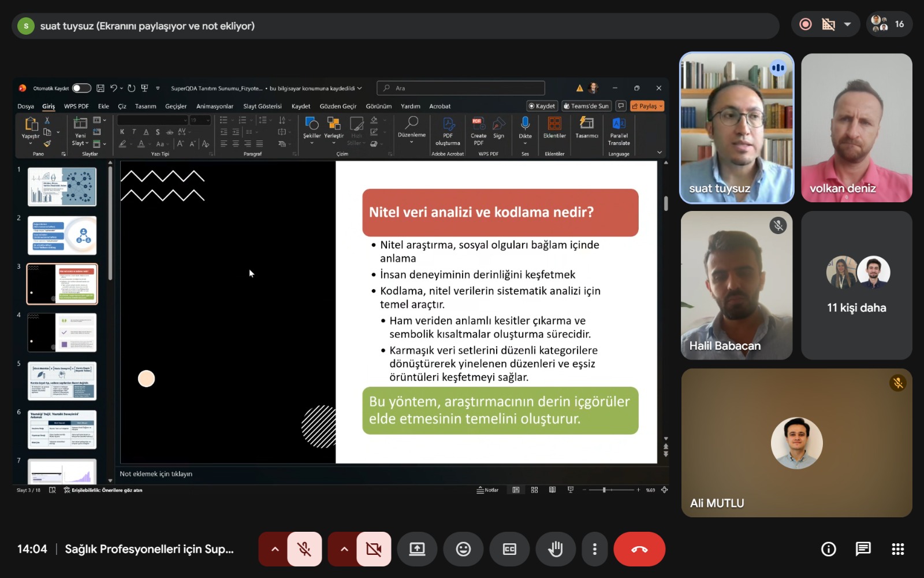
Task: Fit slide to window icon
Action: [x=664, y=490]
